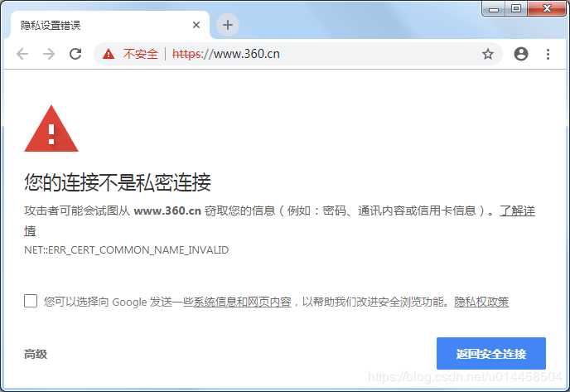
Task: Open 系统信息和网页内容 link
Action: pyautogui.click(x=242, y=302)
